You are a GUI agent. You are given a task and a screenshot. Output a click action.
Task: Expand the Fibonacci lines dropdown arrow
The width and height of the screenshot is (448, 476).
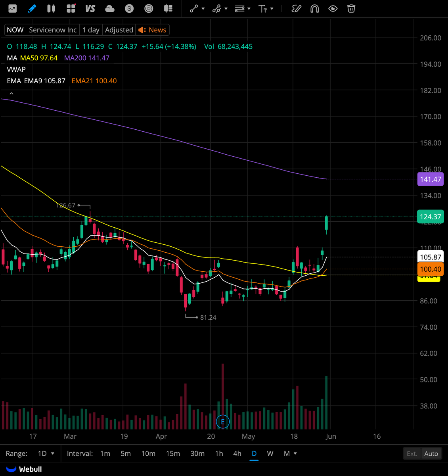pos(249,8)
